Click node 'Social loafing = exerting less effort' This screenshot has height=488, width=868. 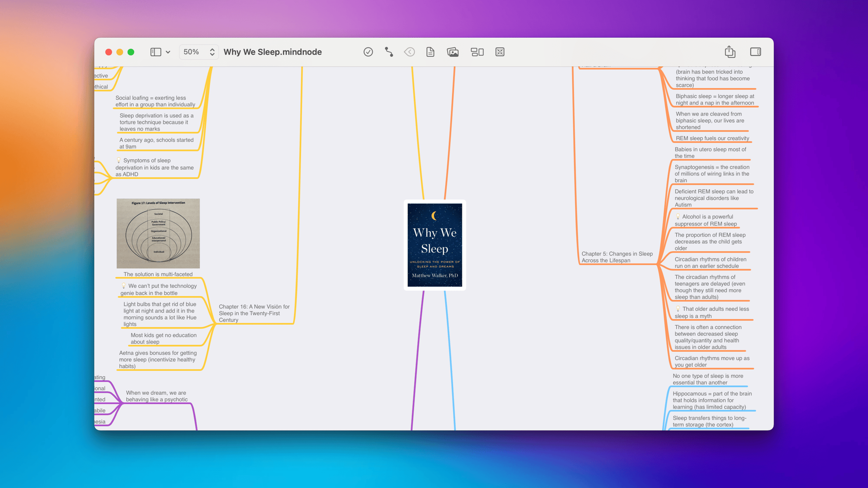coord(155,101)
